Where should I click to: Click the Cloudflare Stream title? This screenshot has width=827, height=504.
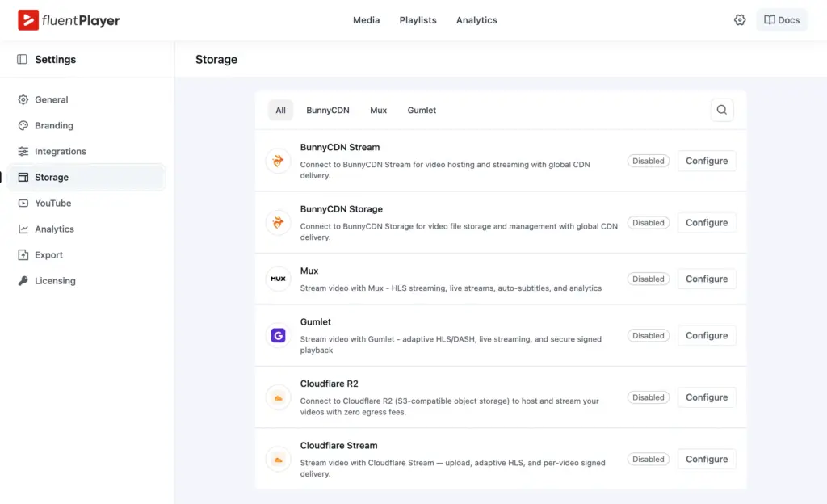338,446
